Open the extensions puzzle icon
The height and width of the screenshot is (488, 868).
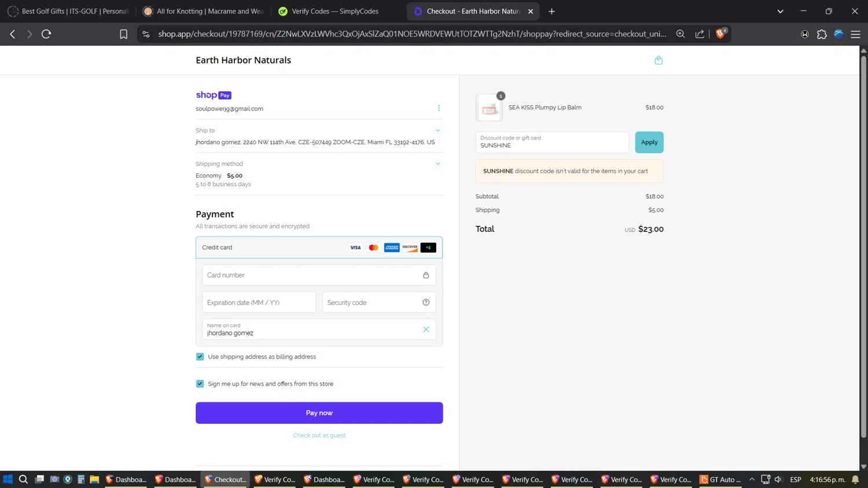pos(822,34)
